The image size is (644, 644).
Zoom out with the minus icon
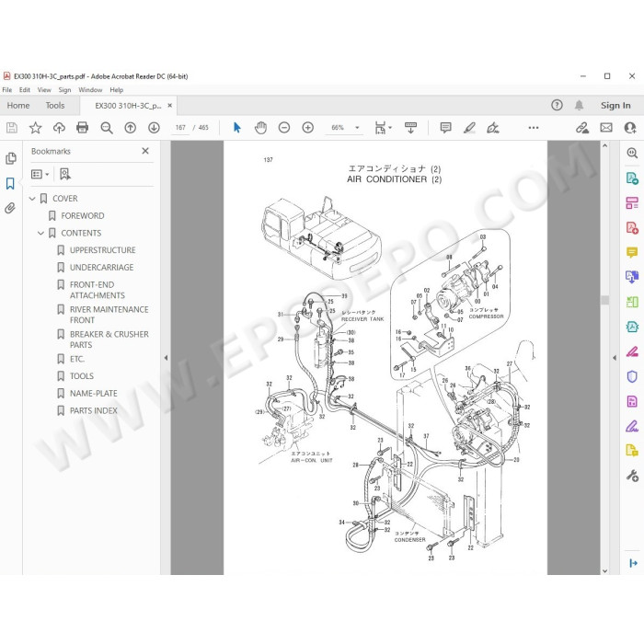284,128
